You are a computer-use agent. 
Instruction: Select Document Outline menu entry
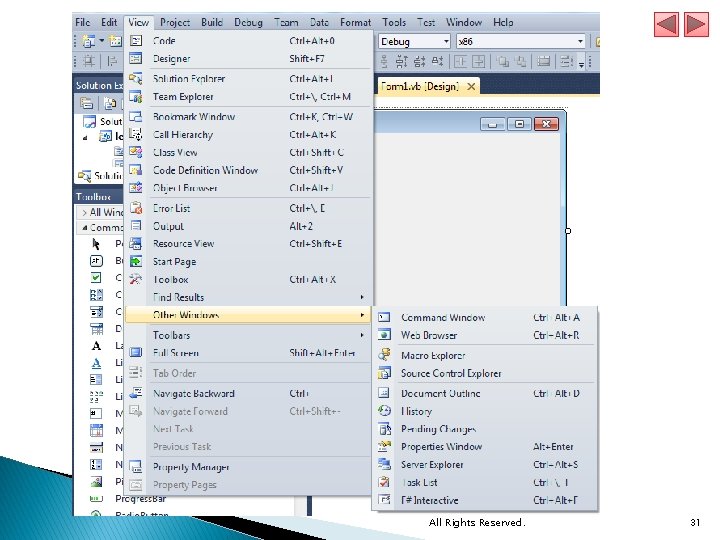485,393
